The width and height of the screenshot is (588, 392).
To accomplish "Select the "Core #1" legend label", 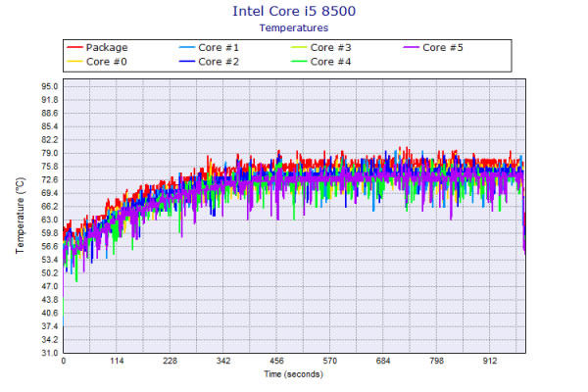I will [x=219, y=48].
